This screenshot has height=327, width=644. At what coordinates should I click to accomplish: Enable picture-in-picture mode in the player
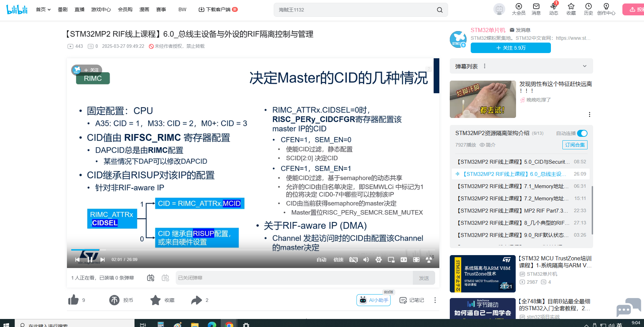pyautogui.click(x=391, y=260)
